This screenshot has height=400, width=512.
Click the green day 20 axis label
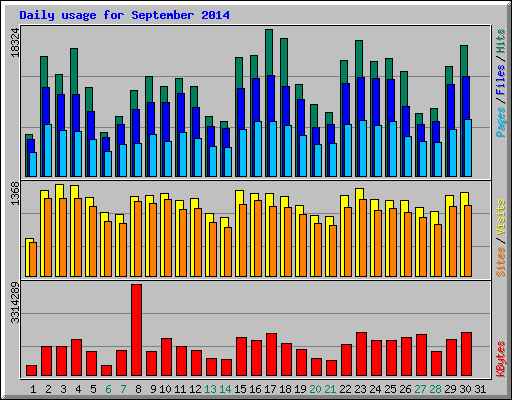point(315,389)
